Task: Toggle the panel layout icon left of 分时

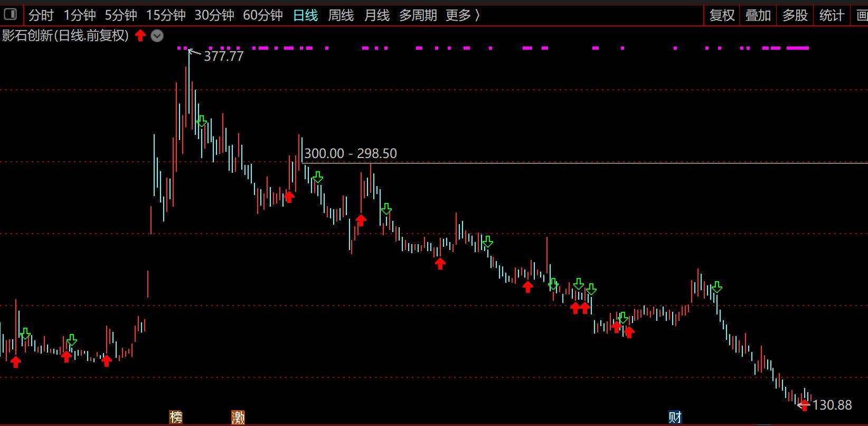Action: click(10, 15)
